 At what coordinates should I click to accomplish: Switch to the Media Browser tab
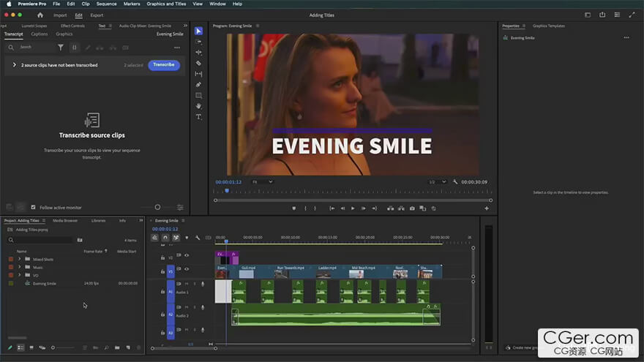[x=65, y=221]
